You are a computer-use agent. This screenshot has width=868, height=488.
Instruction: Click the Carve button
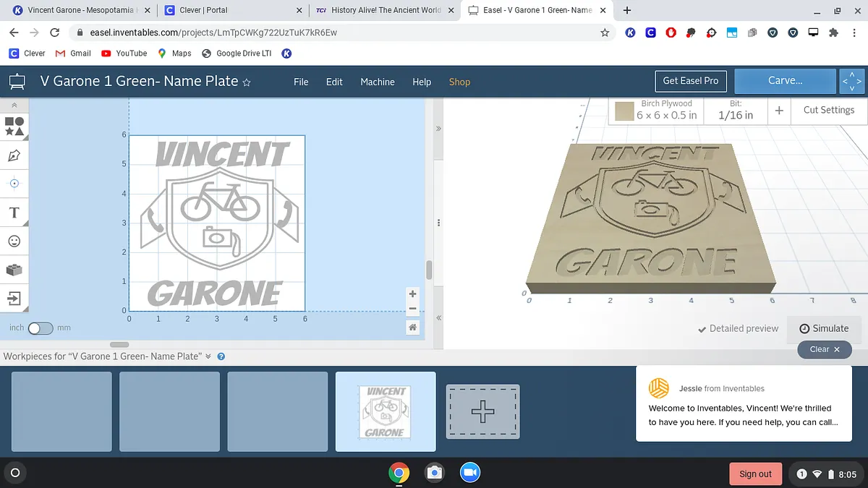(x=785, y=81)
